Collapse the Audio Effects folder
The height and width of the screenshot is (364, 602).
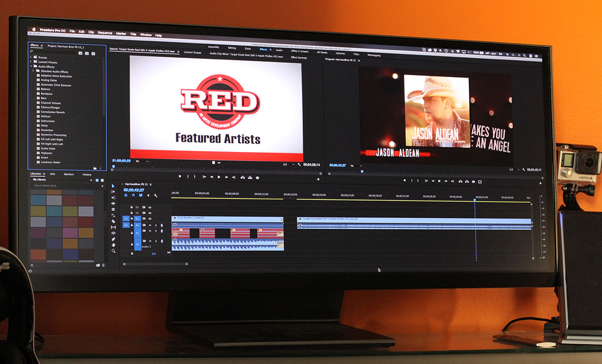tap(31, 66)
